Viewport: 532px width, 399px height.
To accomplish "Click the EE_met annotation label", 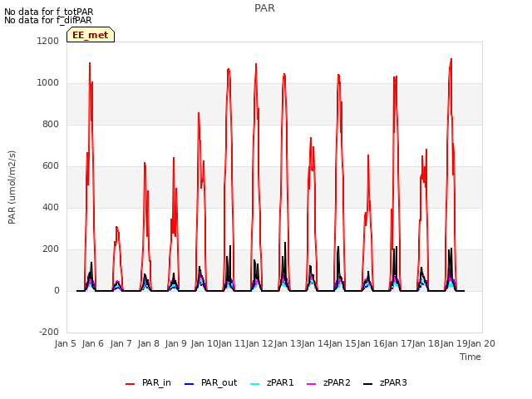I will (91, 35).
